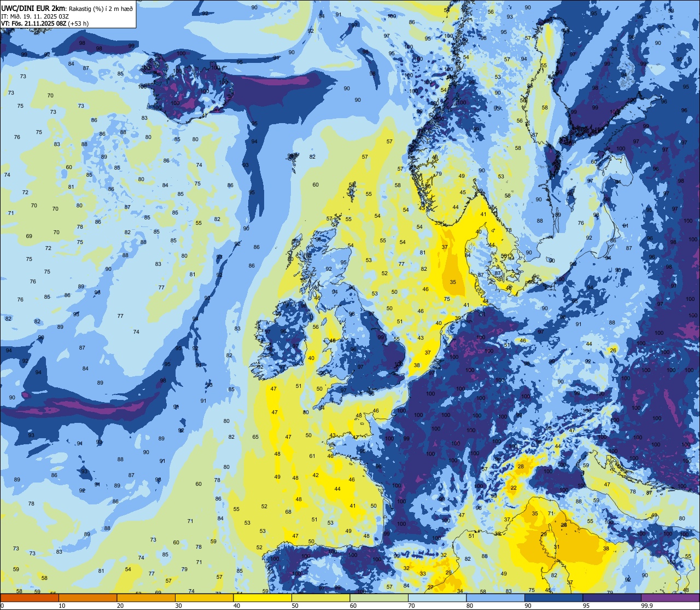Click the 60–70% pale green legend swatch

click(379, 597)
